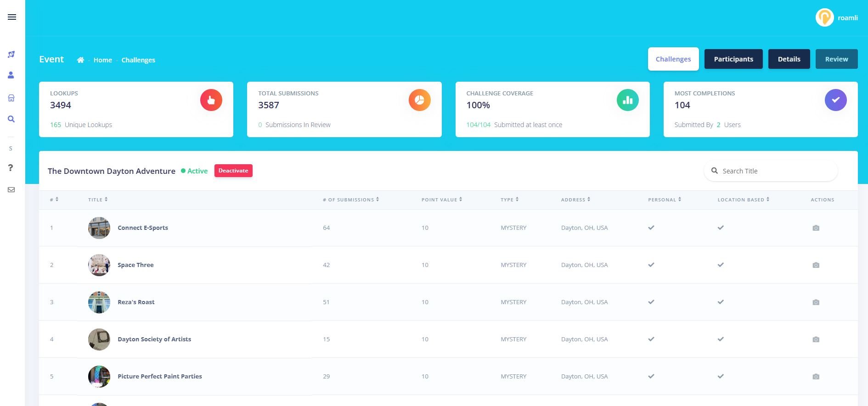Click Location Based checkmark for Space Three

721,265
